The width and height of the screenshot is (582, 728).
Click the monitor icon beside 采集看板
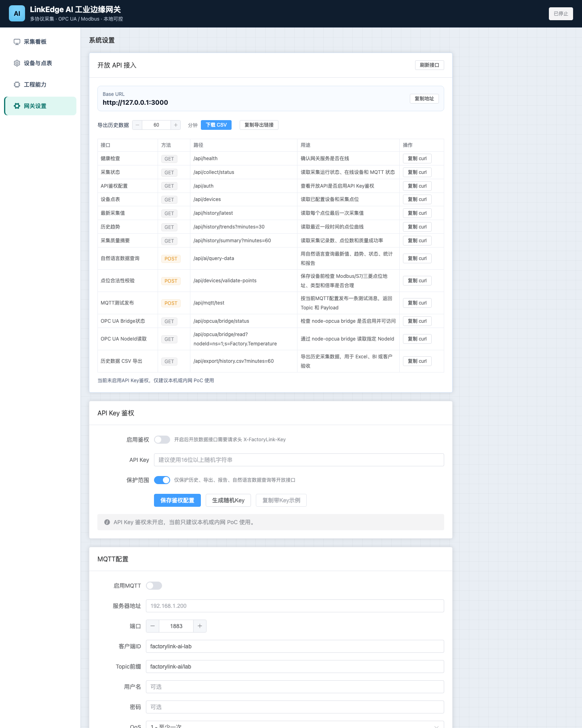17,42
